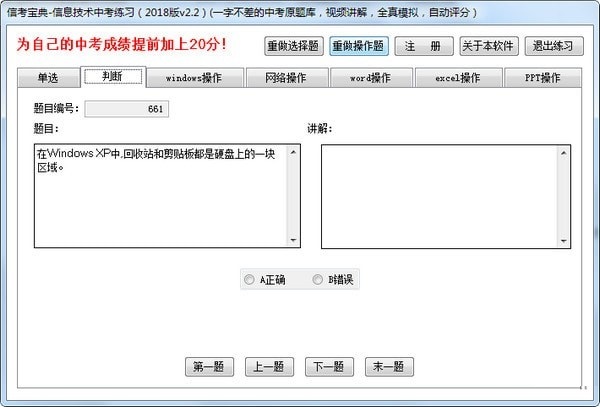Go to previous question with 上一题
This screenshot has width=600, height=407.
269,367
